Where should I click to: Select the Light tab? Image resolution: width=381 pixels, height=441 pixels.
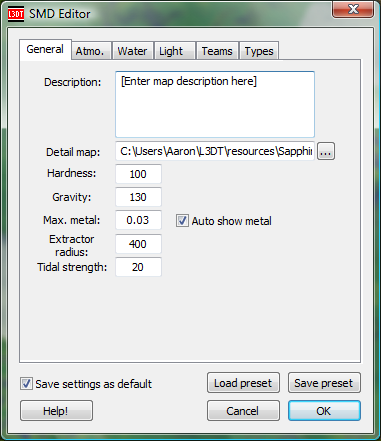(x=174, y=51)
